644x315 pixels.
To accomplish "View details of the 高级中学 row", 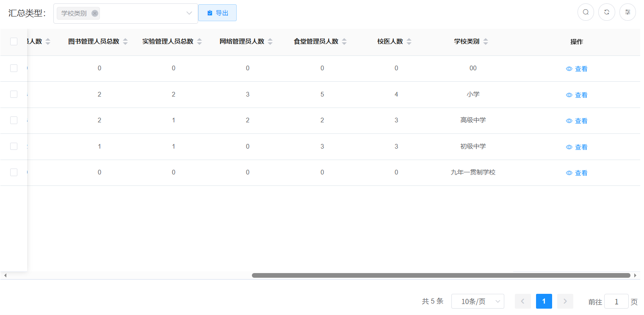I will tap(577, 121).
